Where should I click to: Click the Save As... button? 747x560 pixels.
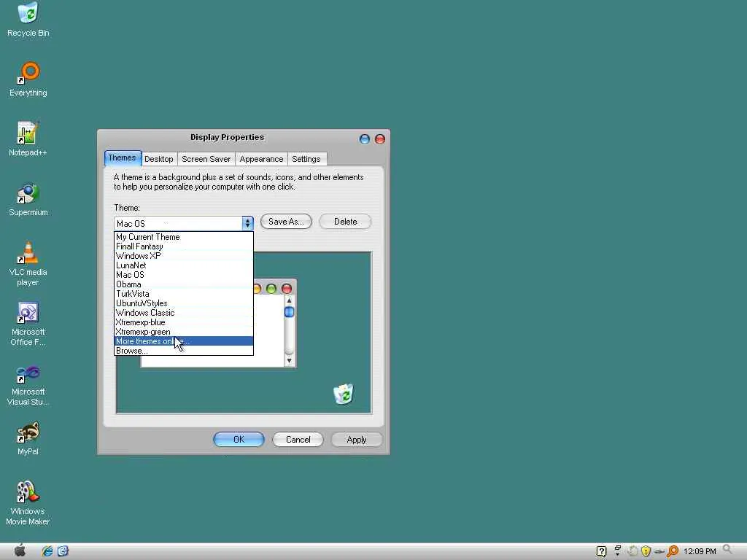pyautogui.click(x=286, y=222)
